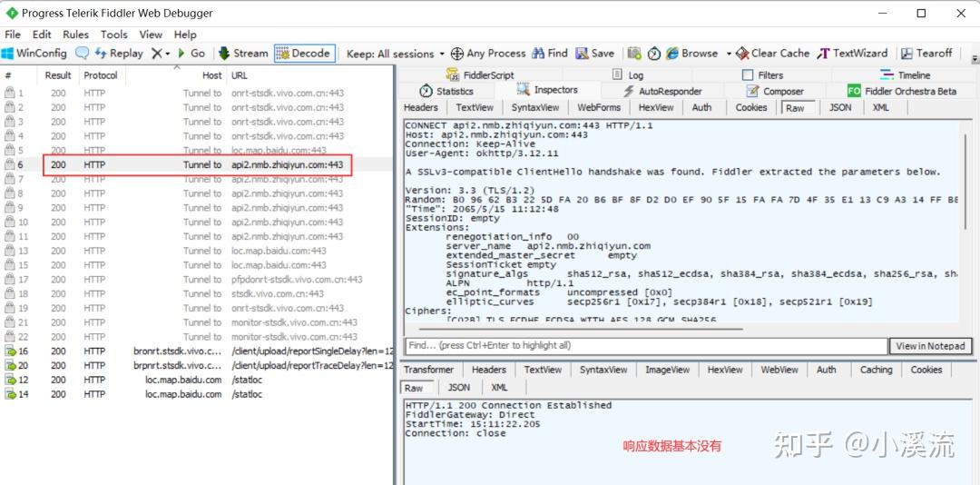Select response ImageView tab
This screenshot has height=485, width=980.
tap(667, 370)
